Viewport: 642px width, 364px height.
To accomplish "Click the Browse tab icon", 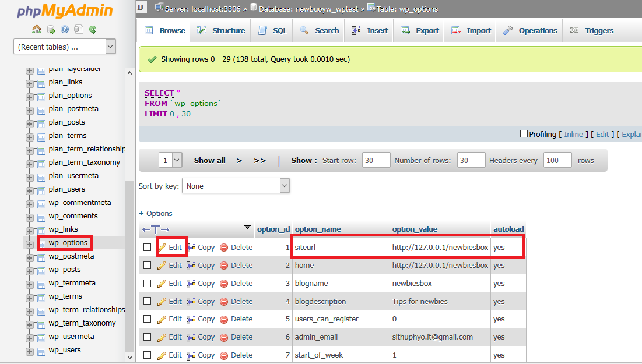I will tap(149, 30).
